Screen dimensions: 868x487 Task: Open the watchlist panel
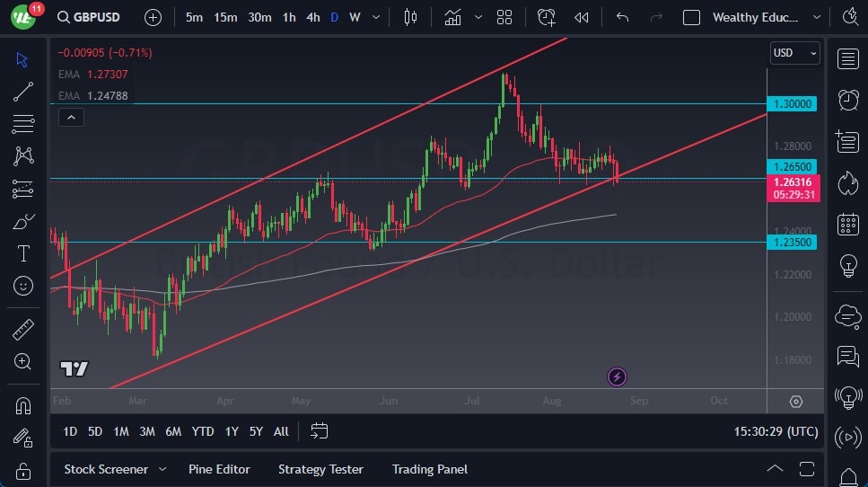848,58
